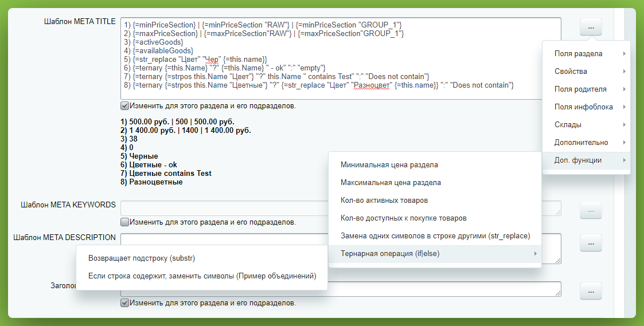
Task: Click the result line "3) 38"
Action: click(129, 139)
